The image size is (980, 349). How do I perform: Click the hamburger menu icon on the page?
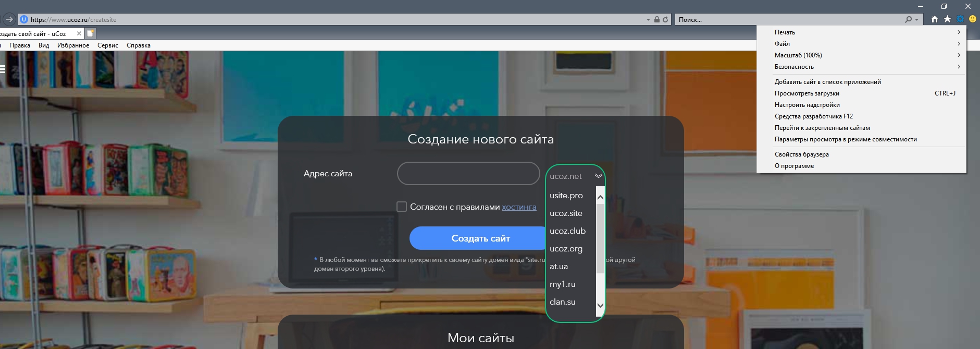2,69
